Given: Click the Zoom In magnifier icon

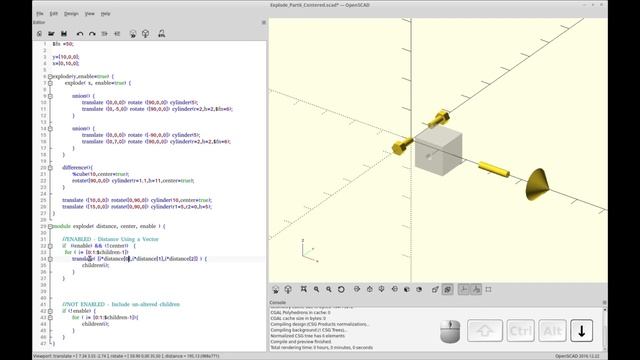Looking at the screenshot, I should click(316, 289).
